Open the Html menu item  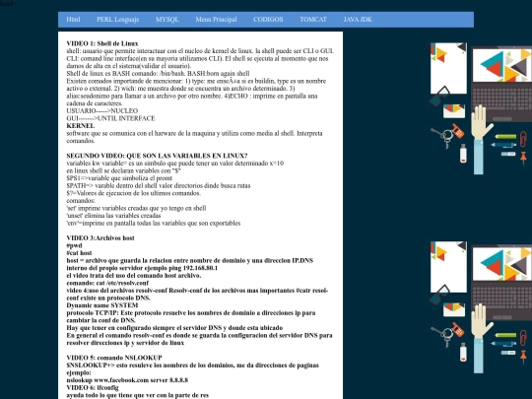point(73,20)
